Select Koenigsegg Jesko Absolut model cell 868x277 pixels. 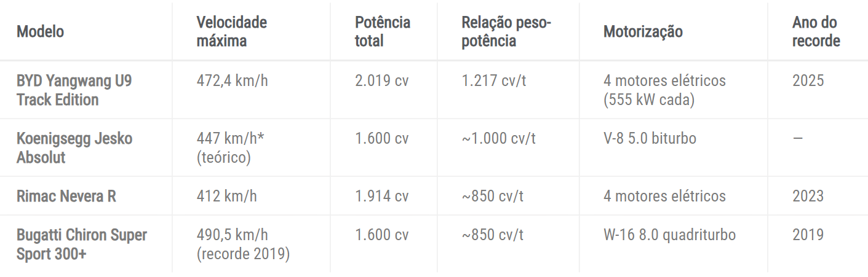(74, 147)
